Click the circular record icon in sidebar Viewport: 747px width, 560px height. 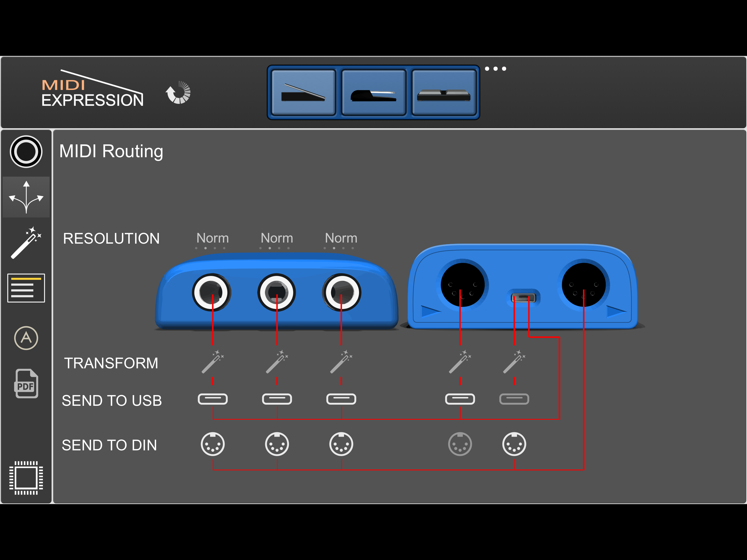click(26, 151)
